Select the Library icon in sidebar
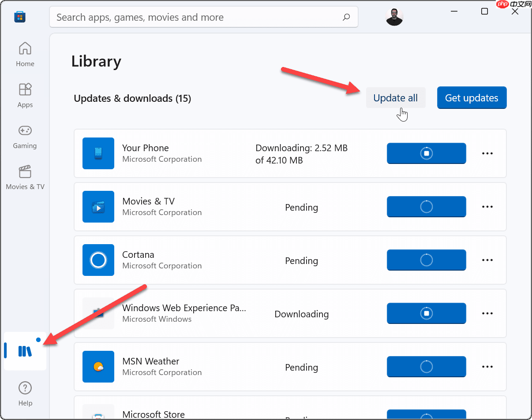Screen dimensions: 532x420 [x=25, y=351]
